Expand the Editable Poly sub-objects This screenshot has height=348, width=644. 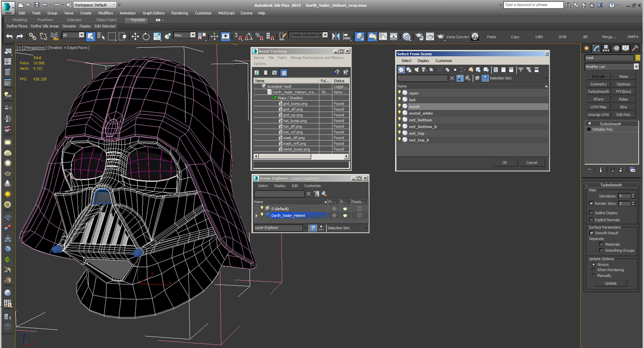coord(589,129)
